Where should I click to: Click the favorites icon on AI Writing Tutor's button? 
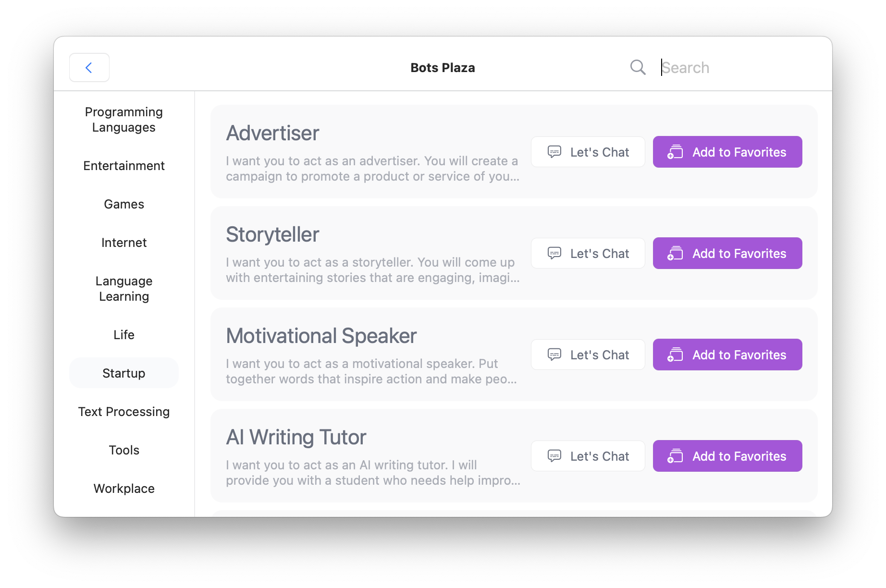675,456
